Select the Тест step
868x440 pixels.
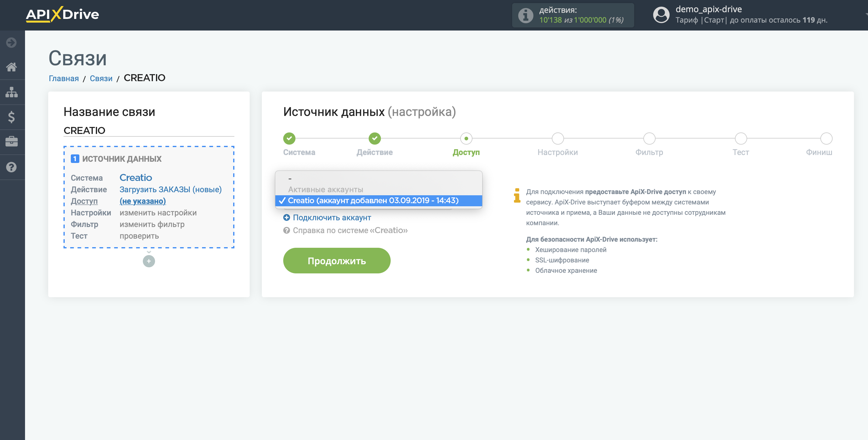tap(741, 139)
